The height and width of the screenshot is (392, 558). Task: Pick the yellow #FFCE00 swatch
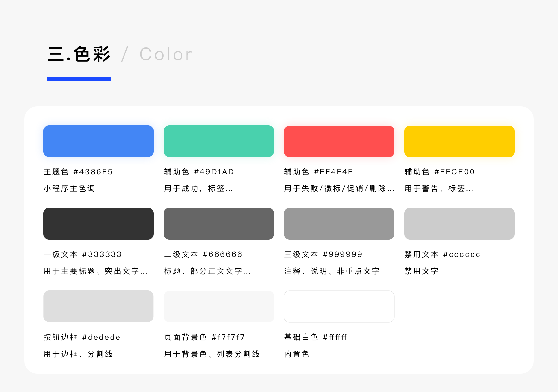[x=459, y=141]
